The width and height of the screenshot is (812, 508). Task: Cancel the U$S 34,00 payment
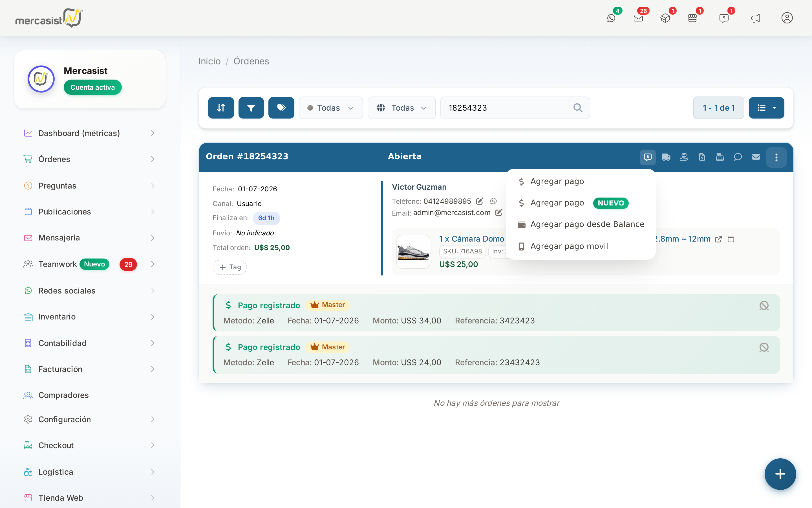(x=764, y=305)
